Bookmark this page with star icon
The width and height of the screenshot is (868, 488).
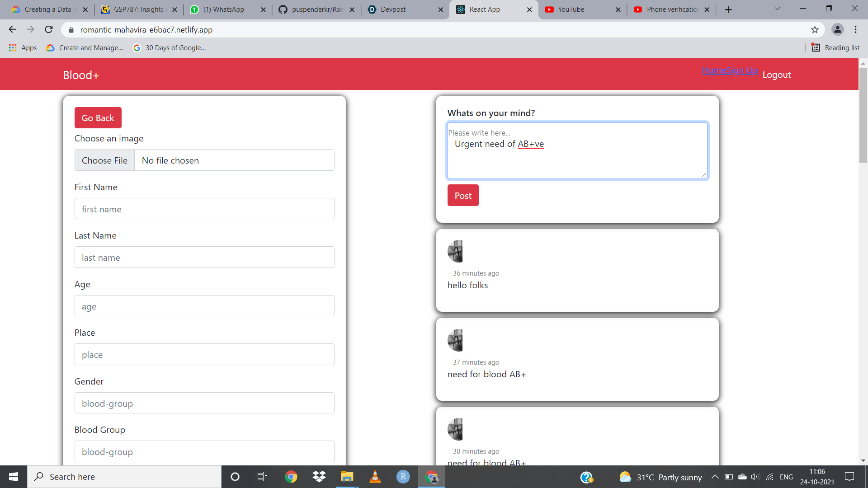click(815, 30)
